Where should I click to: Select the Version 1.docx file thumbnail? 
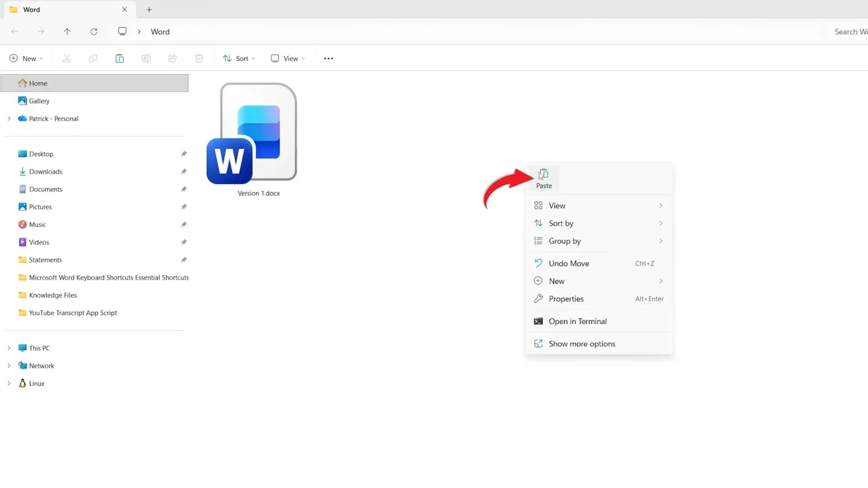coord(252,134)
